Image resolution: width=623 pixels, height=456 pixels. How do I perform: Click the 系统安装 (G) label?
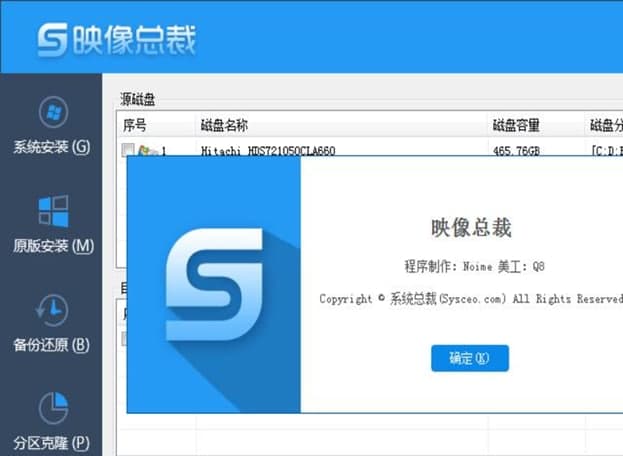[52, 147]
